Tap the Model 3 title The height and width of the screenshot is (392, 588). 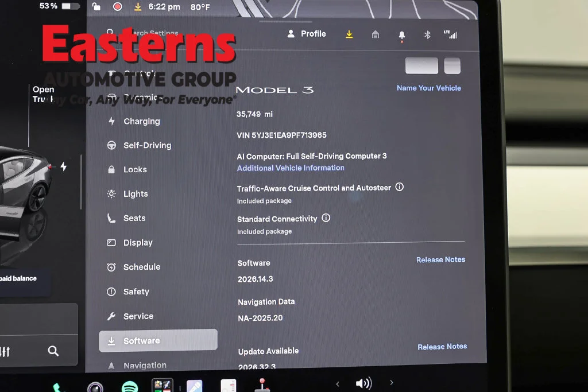[x=275, y=90]
